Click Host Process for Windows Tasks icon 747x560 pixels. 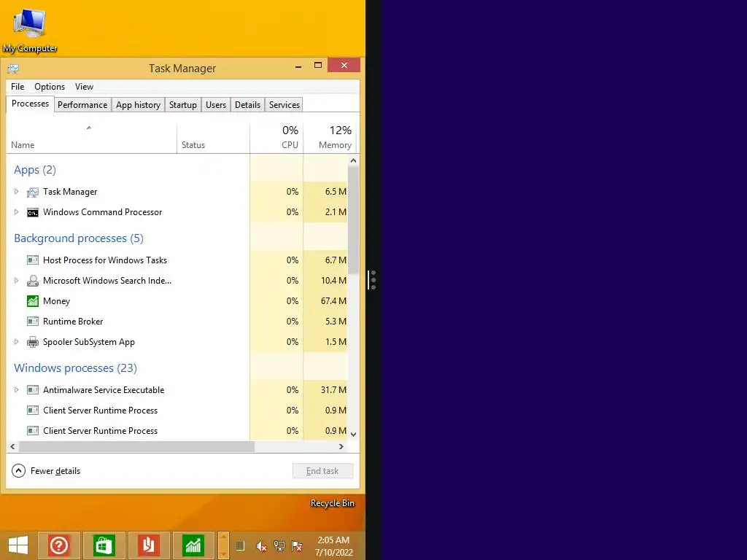point(33,260)
